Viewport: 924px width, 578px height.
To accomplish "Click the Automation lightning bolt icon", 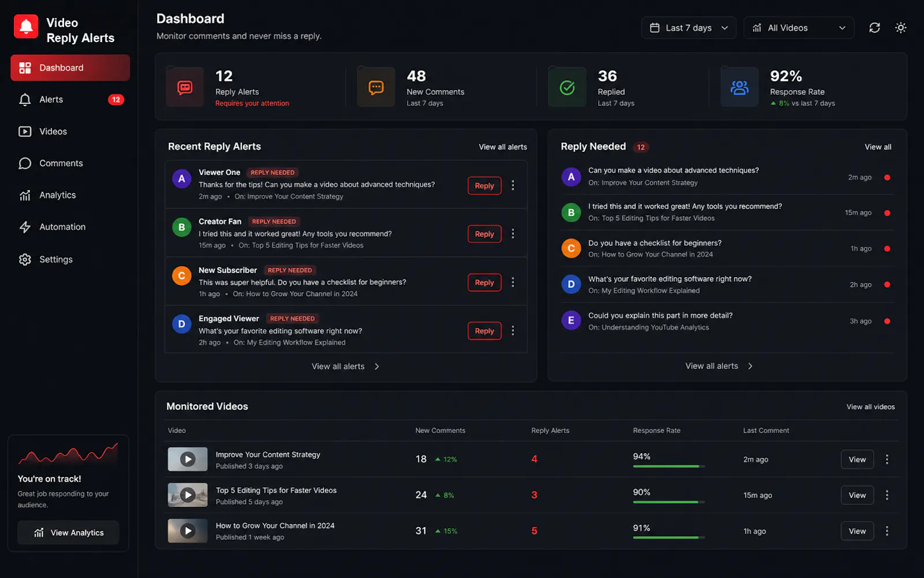I will [25, 227].
